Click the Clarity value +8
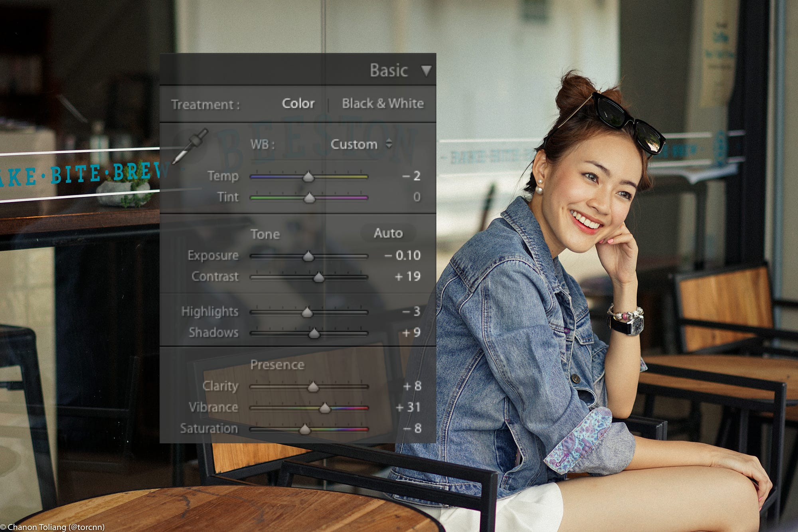Viewport: 798px width, 532px height. [412, 386]
